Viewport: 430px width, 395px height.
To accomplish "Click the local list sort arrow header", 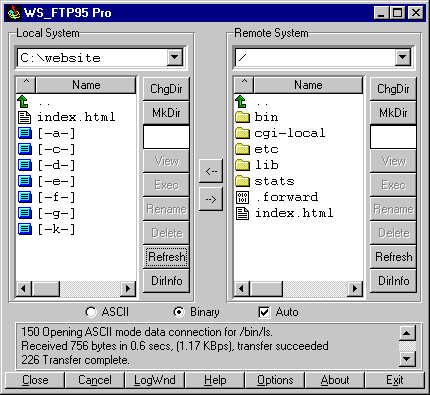I will 26,85.
